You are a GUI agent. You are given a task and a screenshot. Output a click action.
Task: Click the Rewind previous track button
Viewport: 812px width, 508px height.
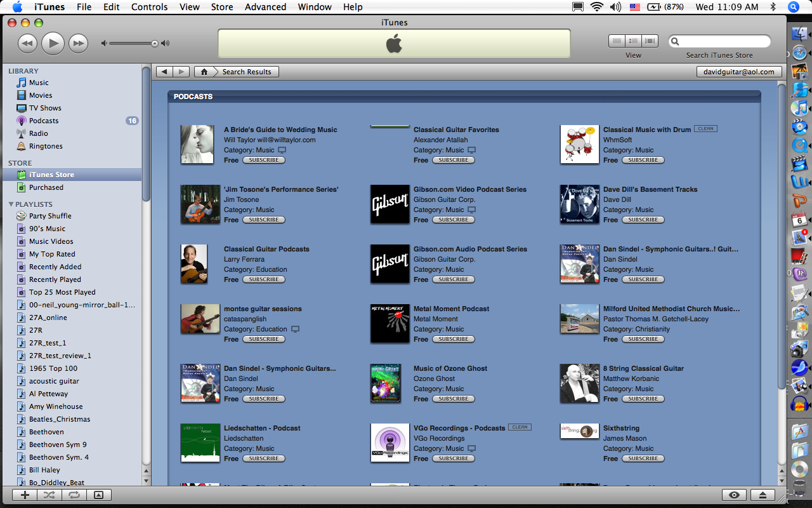pyautogui.click(x=27, y=43)
